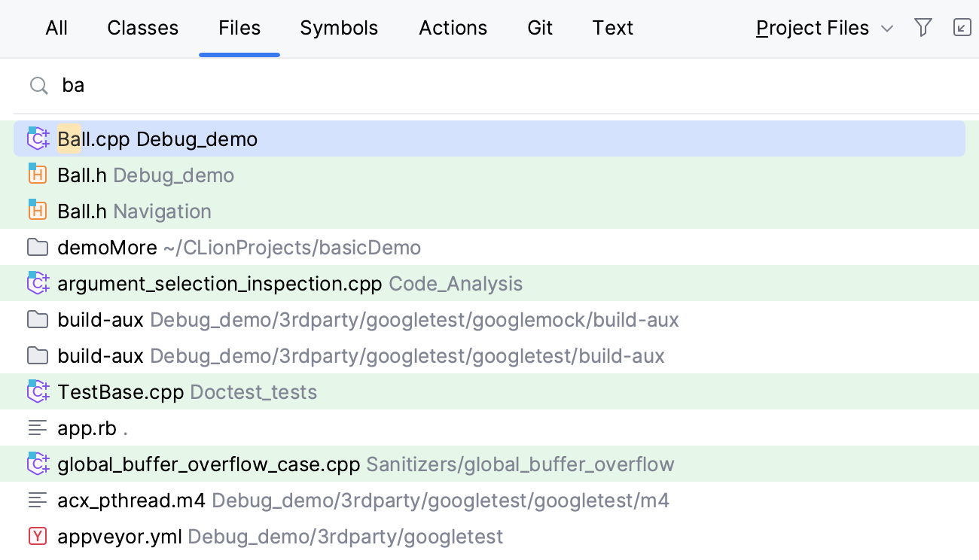979x560 pixels.
Task: Open the Git search tab
Action: coord(539,28)
